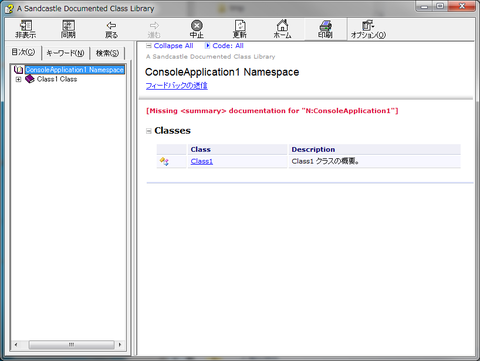Click the contents pane horizontal scrollbar thumb

pyautogui.click(x=71, y=344)
